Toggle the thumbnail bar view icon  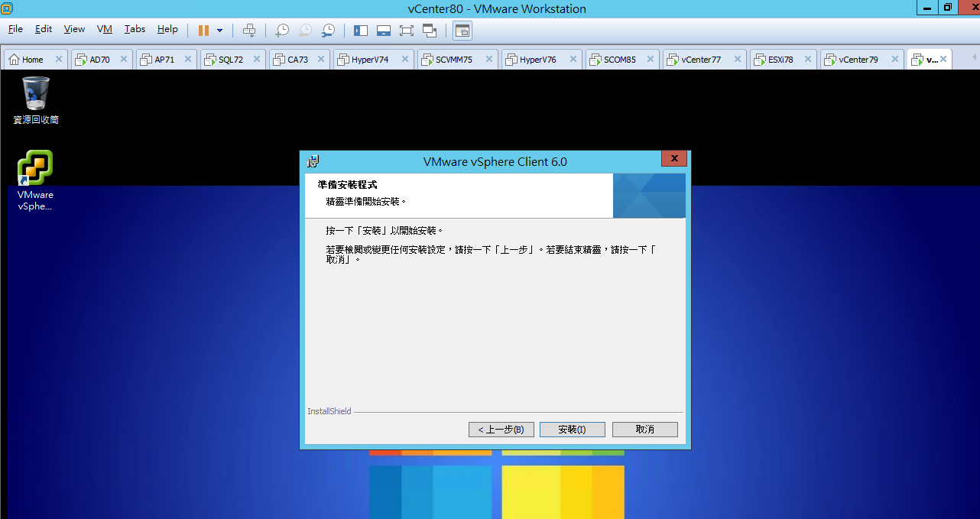tap(384, 31)
